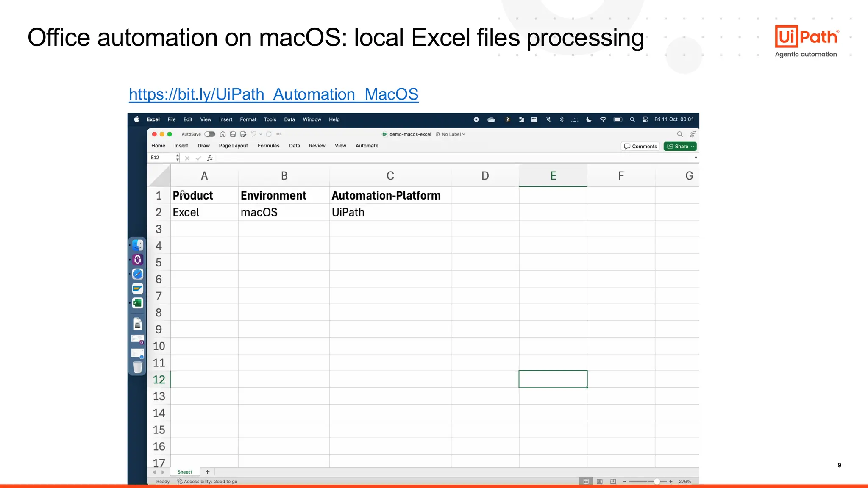The image size is (868, 488).
Task: Click the Name Box stepper arrows
Action: pos(177,158)
